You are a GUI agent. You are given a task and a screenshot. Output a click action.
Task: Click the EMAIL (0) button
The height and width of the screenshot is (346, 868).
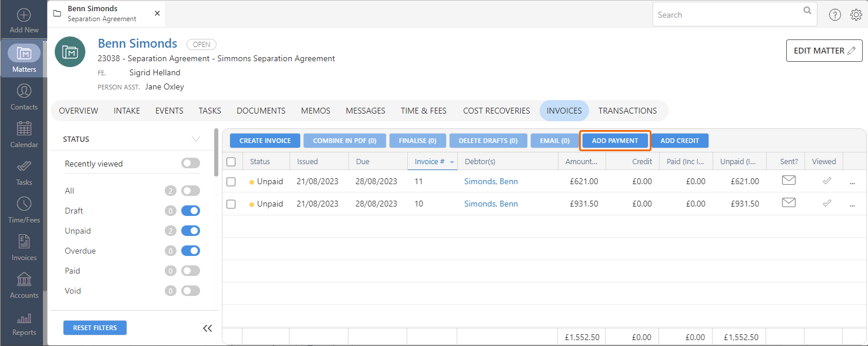click(x=555, y=141)
